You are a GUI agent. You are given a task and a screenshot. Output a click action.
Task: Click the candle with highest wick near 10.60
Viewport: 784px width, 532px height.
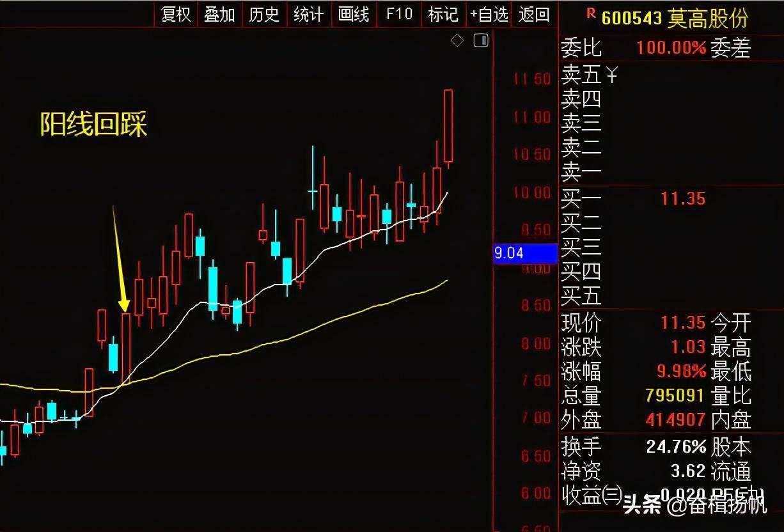tap(313, 177)
